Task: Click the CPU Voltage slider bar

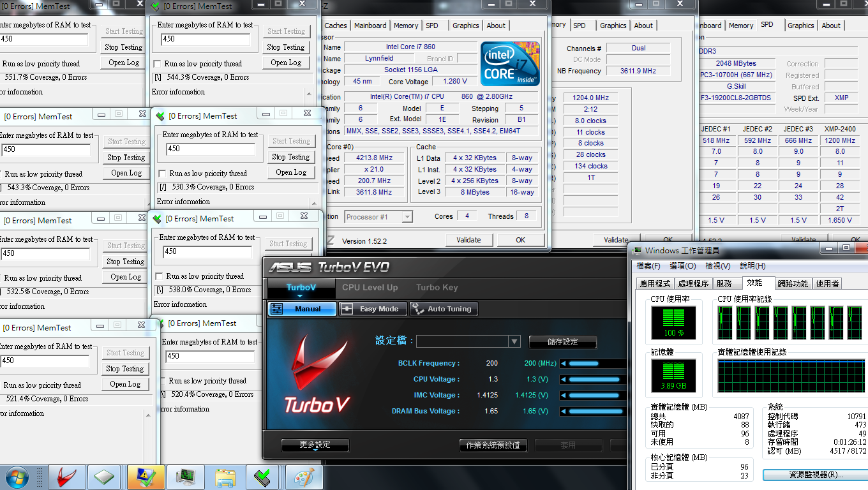Action: [x=597, y=379]
